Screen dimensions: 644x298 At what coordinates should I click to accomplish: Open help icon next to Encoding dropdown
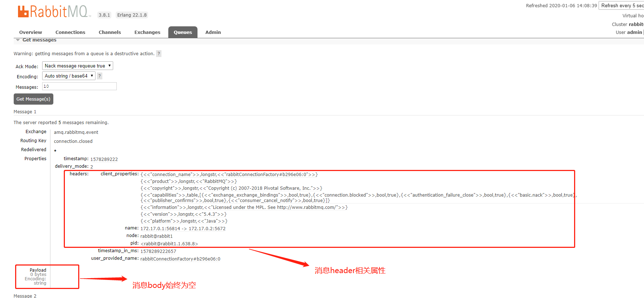[x=100, y=76]
